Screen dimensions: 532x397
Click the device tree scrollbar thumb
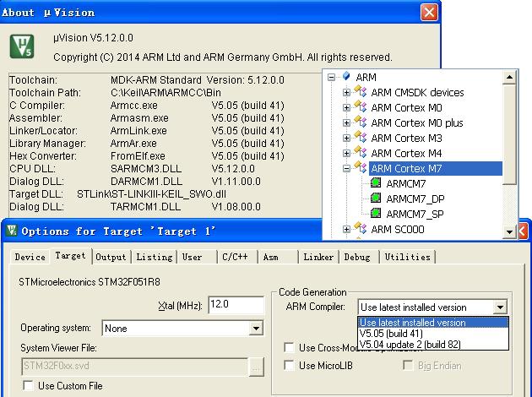[x=509, y=135]
